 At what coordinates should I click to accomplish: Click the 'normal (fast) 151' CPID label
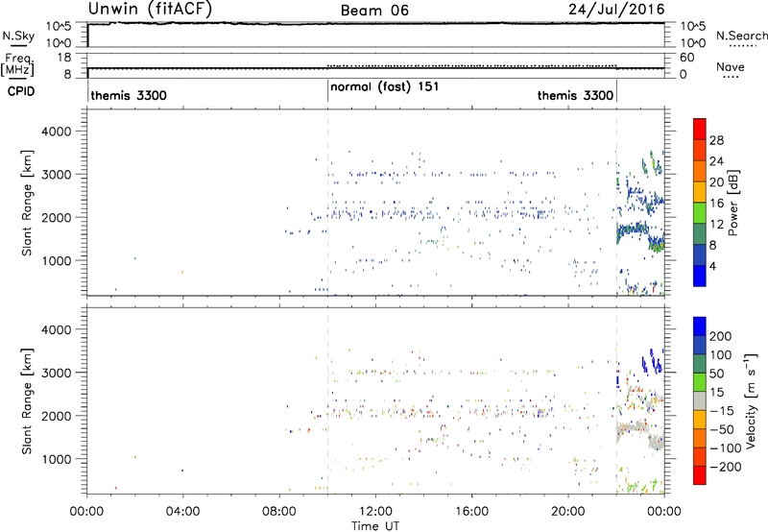pos(385,87)
